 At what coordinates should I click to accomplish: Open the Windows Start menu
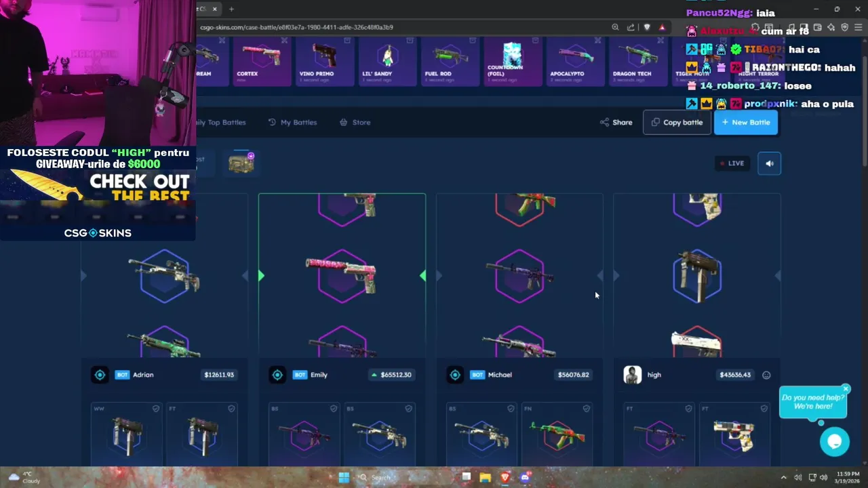(344, 478)
